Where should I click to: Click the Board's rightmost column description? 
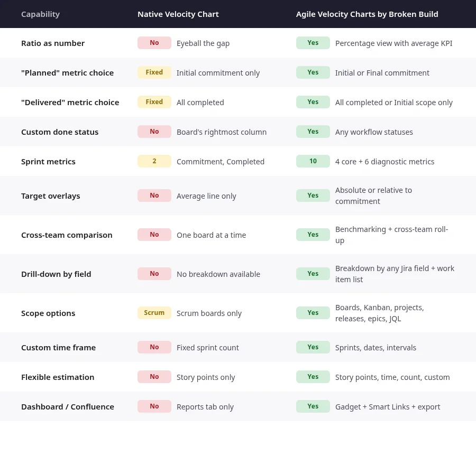click(x=222, y=132)
